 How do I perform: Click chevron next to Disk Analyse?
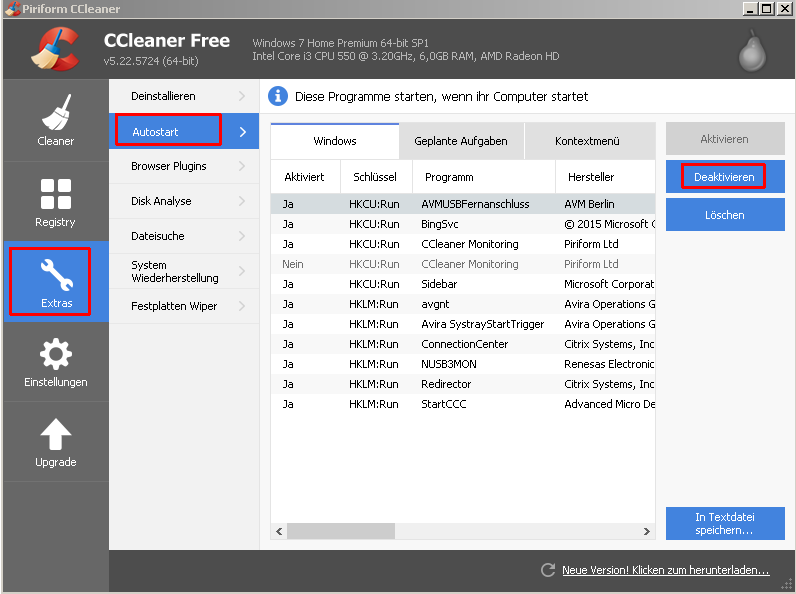pyautogui.click(x=242, y=201)
